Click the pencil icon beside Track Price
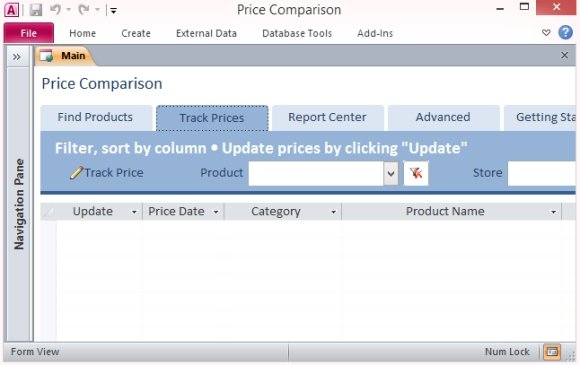 (x=77, y=173)
